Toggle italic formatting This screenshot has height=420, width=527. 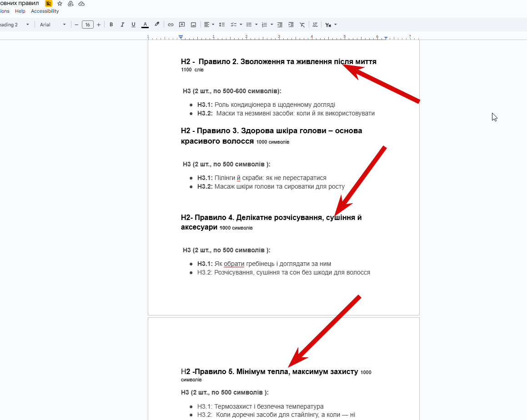tap(122, 25)
